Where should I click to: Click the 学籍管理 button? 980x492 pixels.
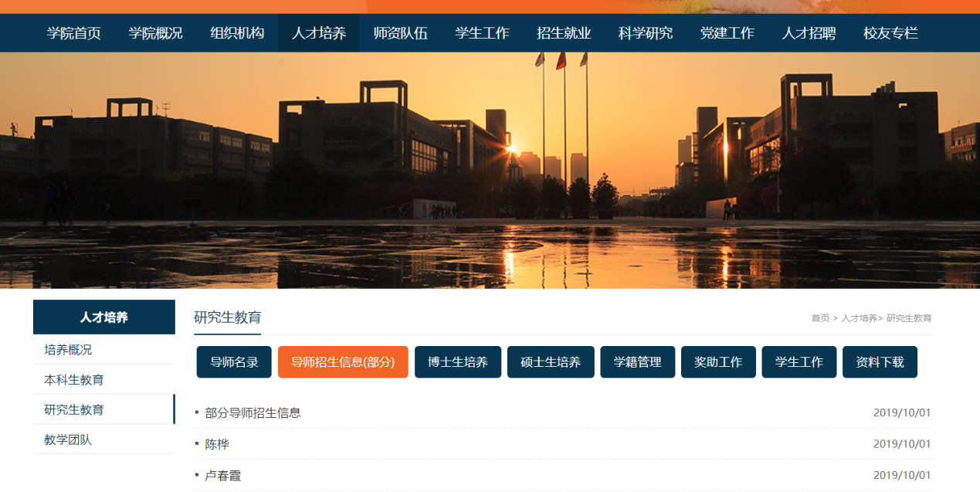(637, 362)
